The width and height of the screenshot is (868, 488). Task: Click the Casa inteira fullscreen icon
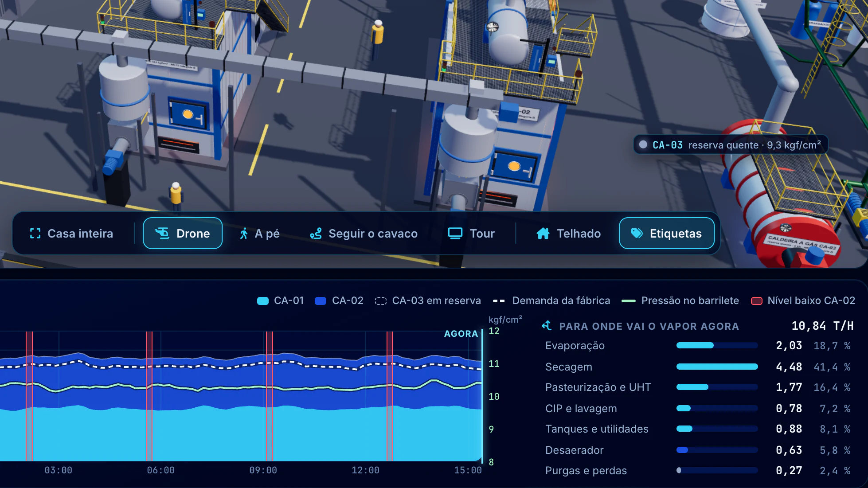tap(35, 234)
